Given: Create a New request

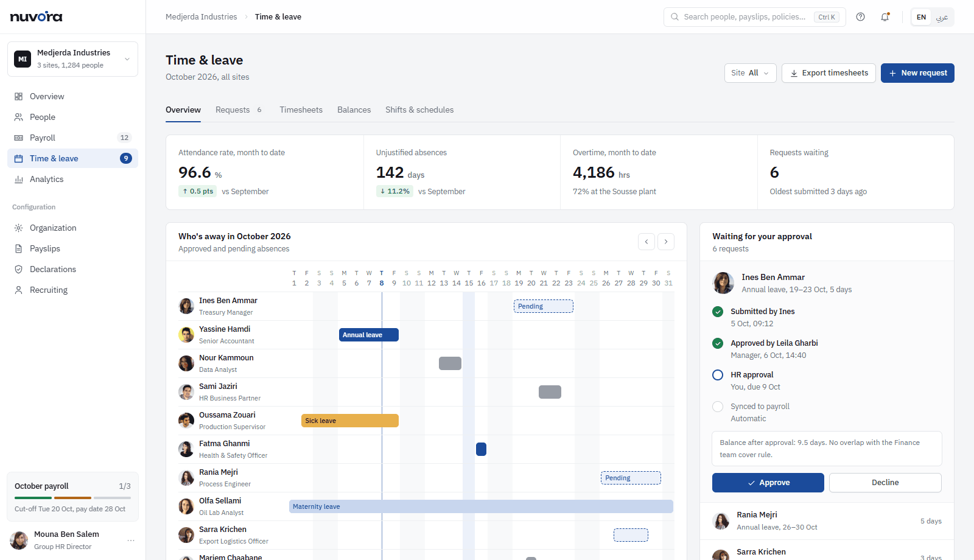Looking at the screenshot, I should pyautogui.click(x=917, y=73).
